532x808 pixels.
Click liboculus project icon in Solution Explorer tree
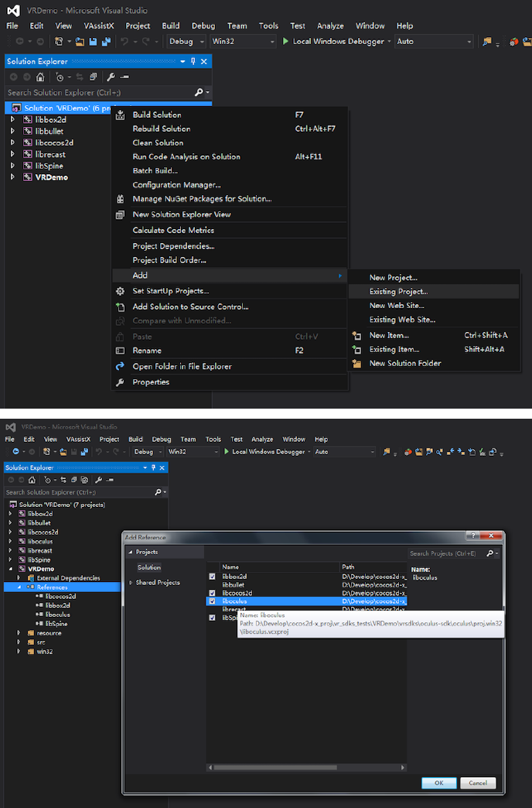(x=22, y=542)
